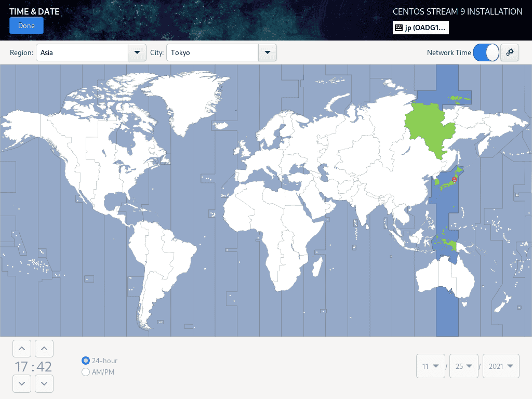Click the minute value 42
Image resolution: width=532 pixels, height=399 pixels.
pyautogui.click(x=44, y=367)
